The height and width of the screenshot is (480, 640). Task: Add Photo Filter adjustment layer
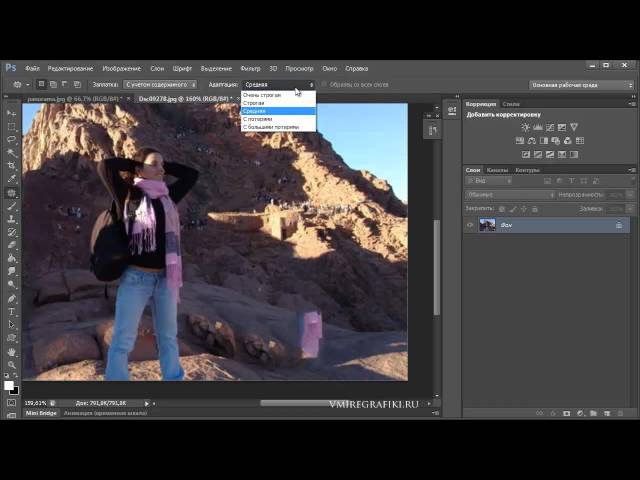tap(556, 141)
